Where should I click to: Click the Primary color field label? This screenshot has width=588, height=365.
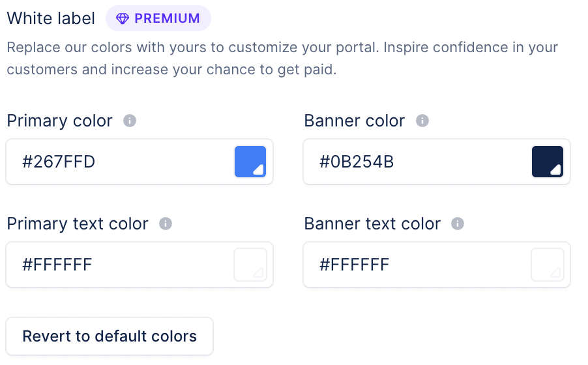60,121
